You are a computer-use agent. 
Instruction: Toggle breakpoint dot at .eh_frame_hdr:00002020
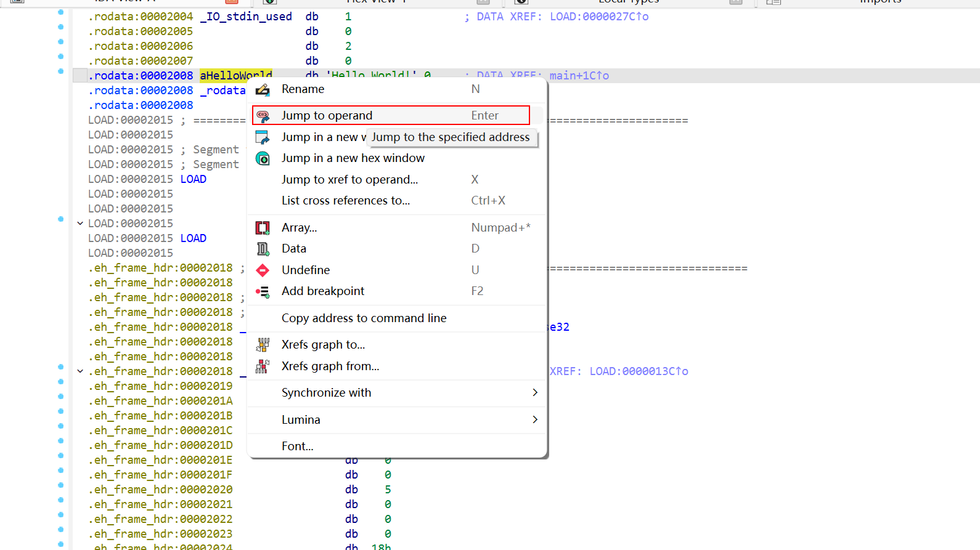pos(60,485)
